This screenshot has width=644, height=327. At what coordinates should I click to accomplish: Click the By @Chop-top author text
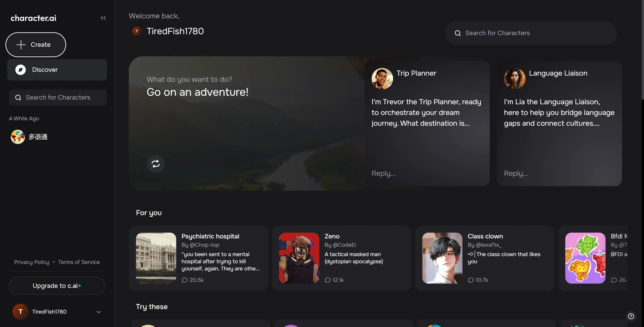point(200,245)
